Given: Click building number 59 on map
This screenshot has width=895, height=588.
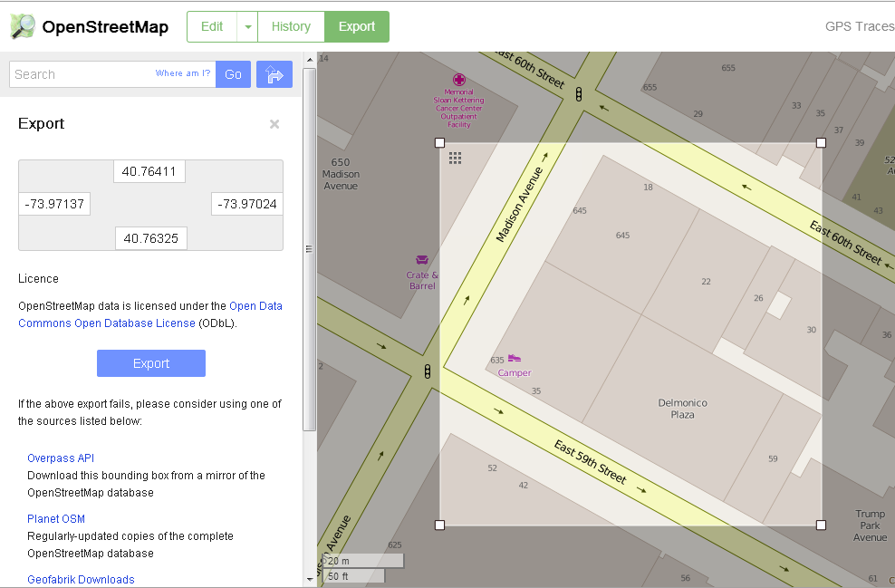Looking at the screenshot, I should pos(773,458).
